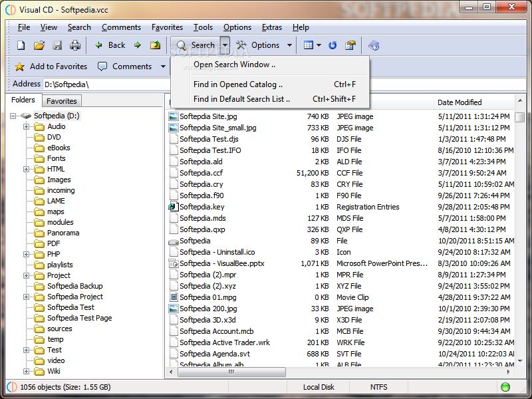Open the Search button dropdown arrow
Viewport: 532px width, 399px height.
[225, 45]
